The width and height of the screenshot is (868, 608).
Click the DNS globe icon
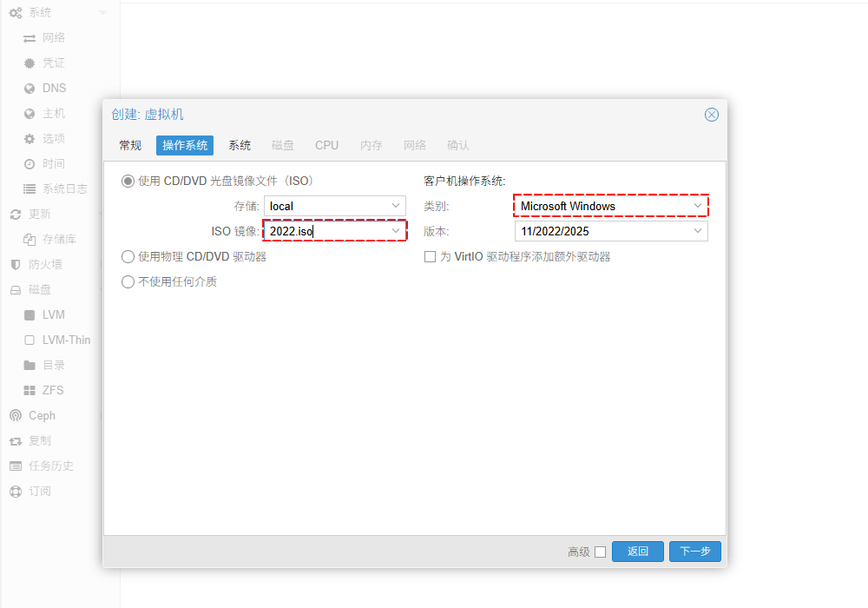30,89
